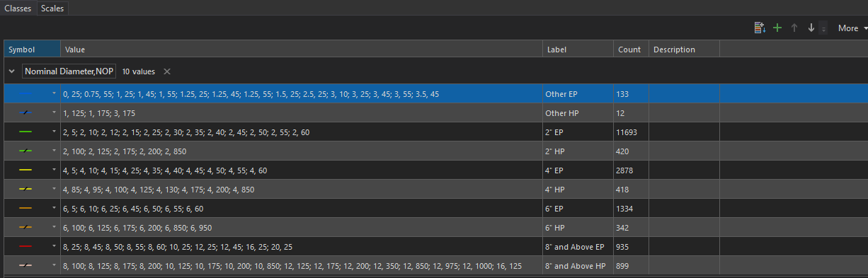868x278 pixels.
Task: Open symbol dropdown for 8" and Above EP
Action: (54, 246)
